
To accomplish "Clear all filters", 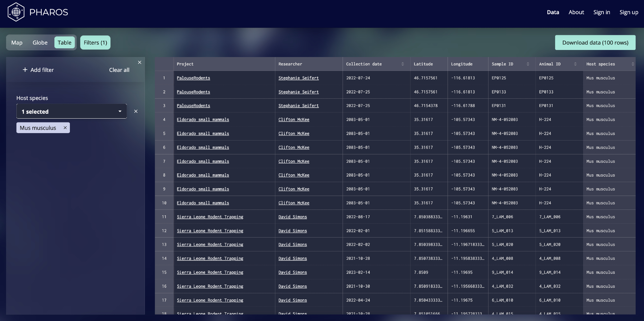I will [x=119, y=70].
